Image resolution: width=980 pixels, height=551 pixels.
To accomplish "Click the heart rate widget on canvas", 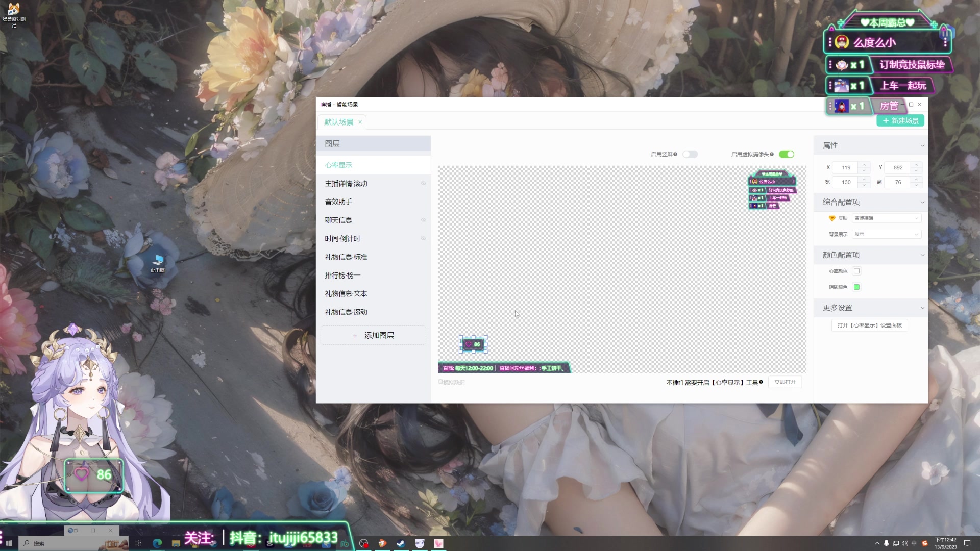I will click(473, 344).
